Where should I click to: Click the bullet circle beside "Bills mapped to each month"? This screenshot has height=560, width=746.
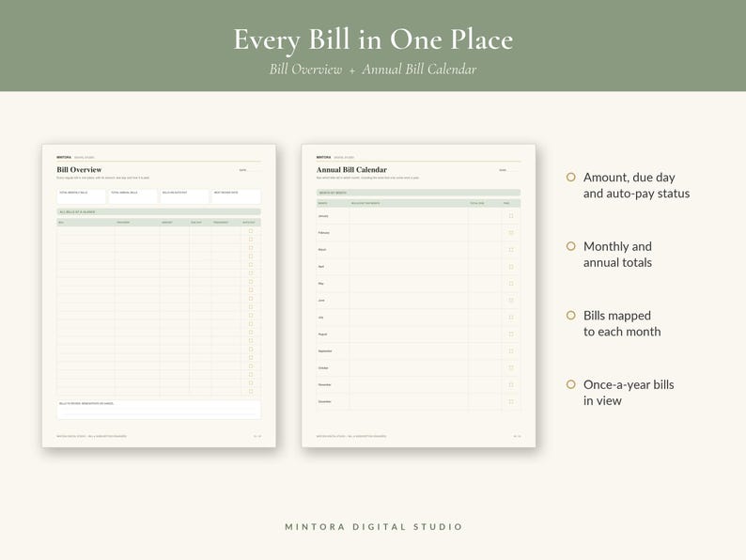tap(571, 315)
